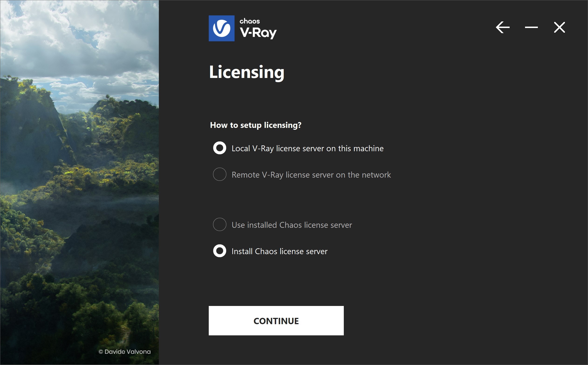The width and height of the screenshot is (588, 365).
Task: Click the cloudy sky in the side artwork
Action: coord(80,36)
